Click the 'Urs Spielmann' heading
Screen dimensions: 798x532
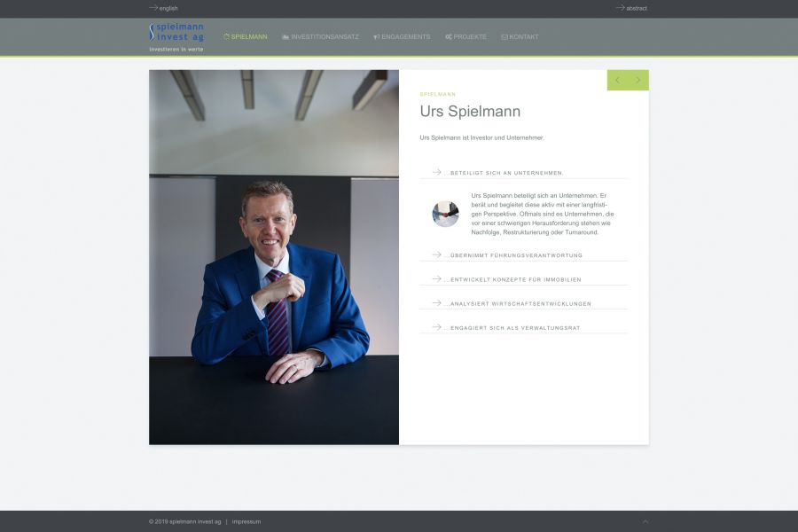pyautogui.click(x=470, y=111)
